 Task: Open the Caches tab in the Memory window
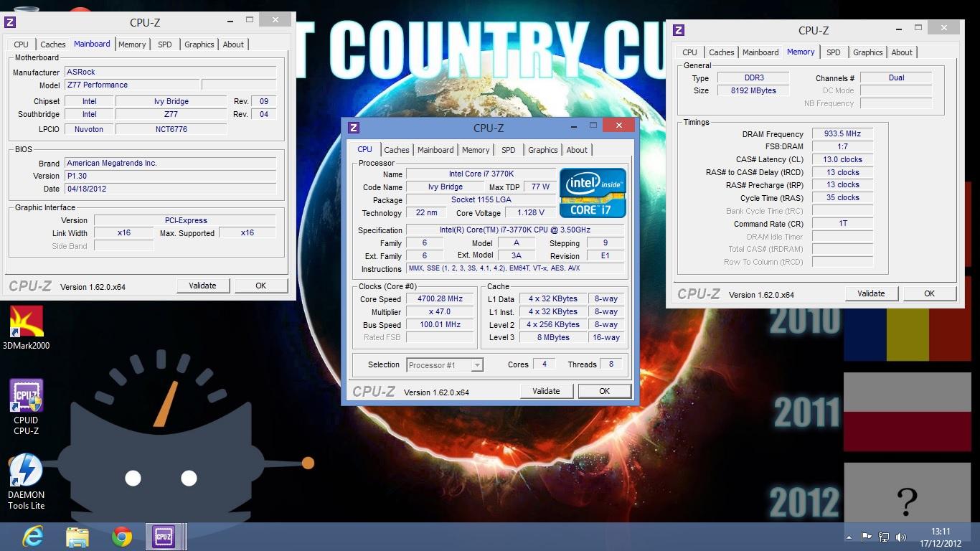pos(722,52)
